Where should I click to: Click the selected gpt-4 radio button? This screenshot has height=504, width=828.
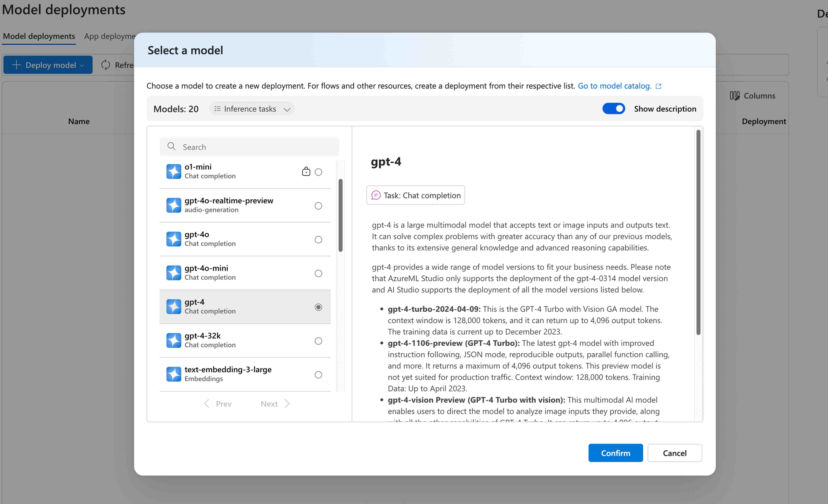click(x=318, y=307)
